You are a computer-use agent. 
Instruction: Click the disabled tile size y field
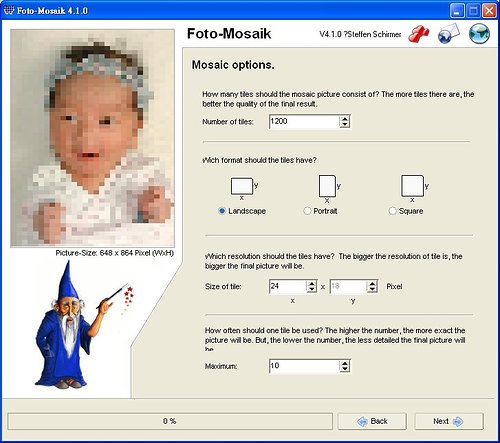[x=349, y=286]
